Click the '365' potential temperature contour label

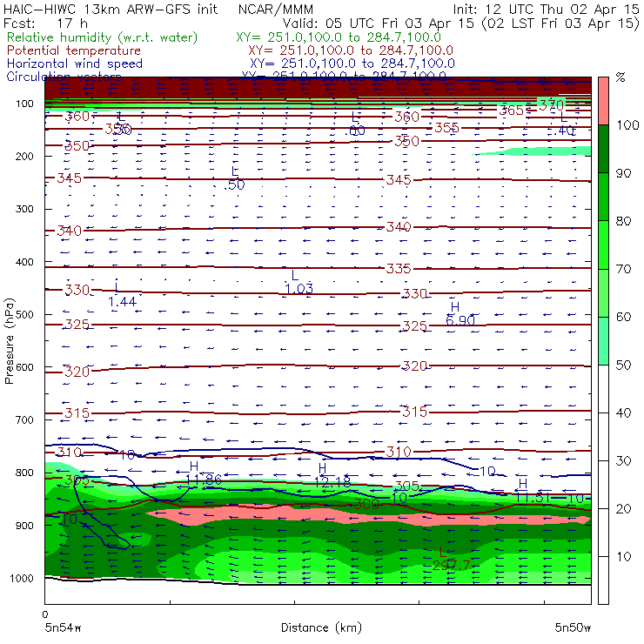[x=511, y=111]
